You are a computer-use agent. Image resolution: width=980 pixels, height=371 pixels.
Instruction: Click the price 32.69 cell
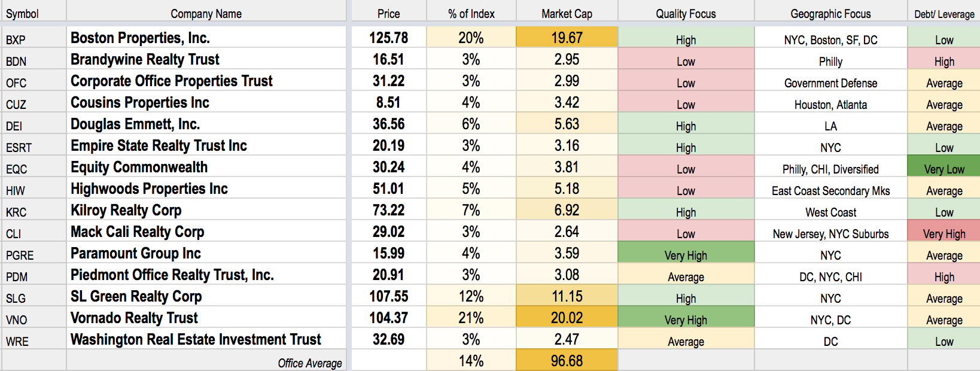pyautogui.click(x=389, y=339)
